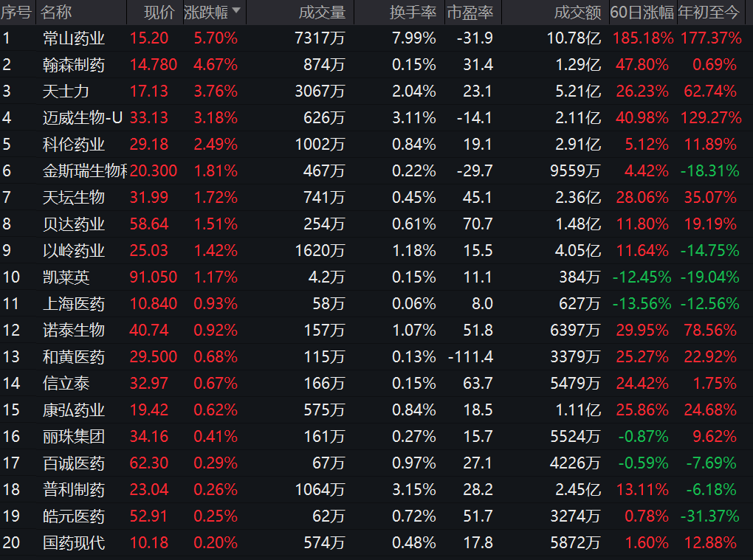
Task: Click the 129.27% year-to-date of 迈威生物-U
Action: (711, 117)
